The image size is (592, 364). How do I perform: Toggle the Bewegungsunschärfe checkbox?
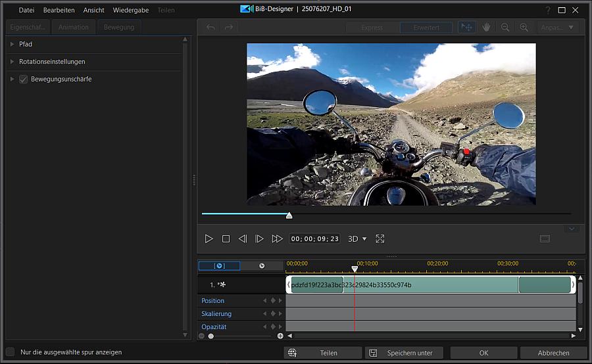point(24,80)
